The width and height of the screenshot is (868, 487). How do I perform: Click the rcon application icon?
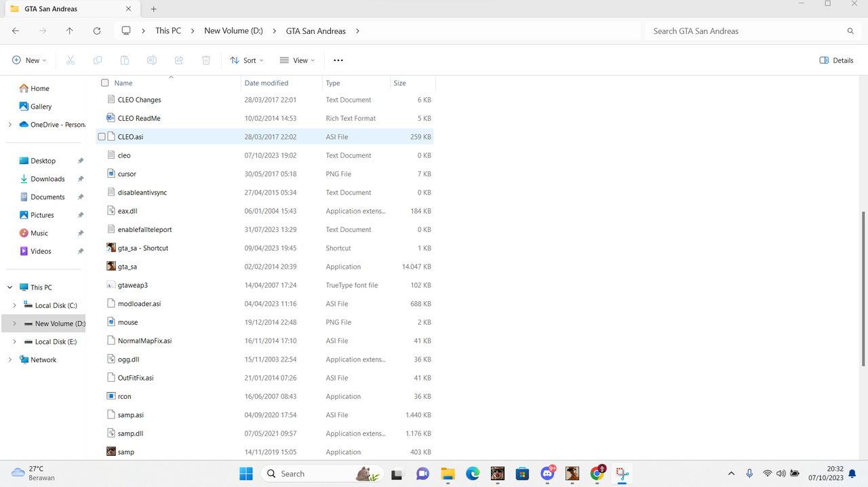111,396
